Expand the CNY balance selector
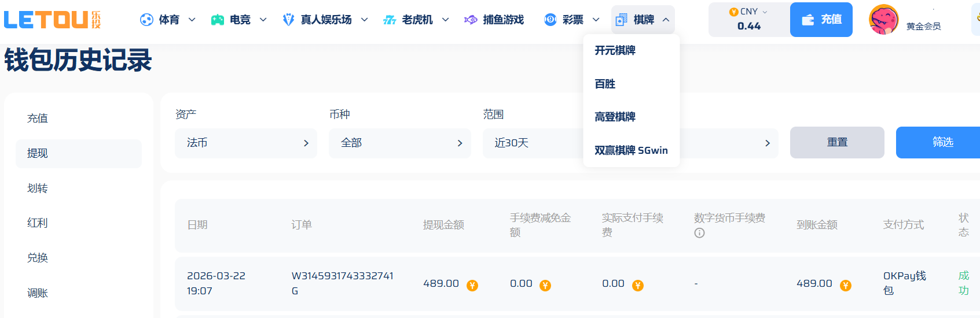The image size is (980, 318). [749, 12]
